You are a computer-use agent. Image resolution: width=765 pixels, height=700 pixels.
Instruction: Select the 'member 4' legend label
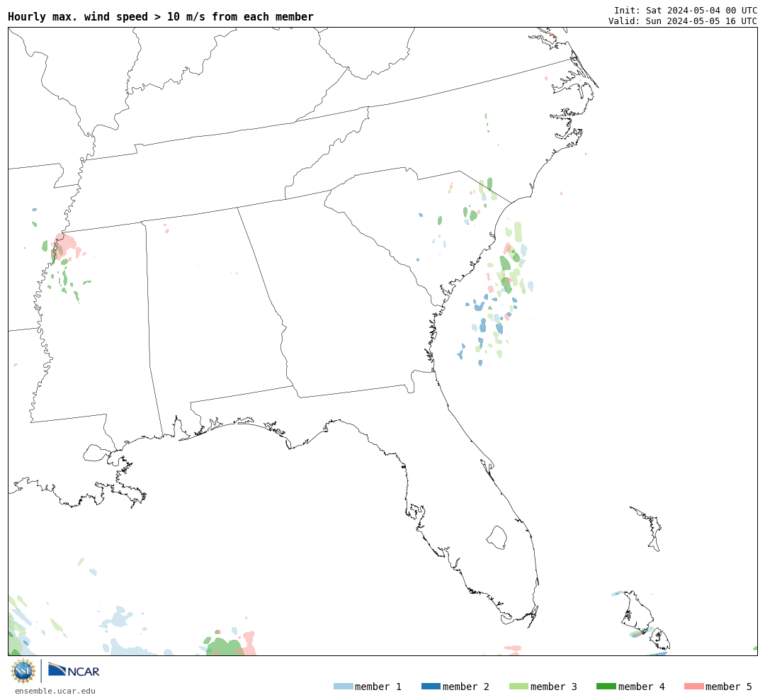[x=641, y=687]
